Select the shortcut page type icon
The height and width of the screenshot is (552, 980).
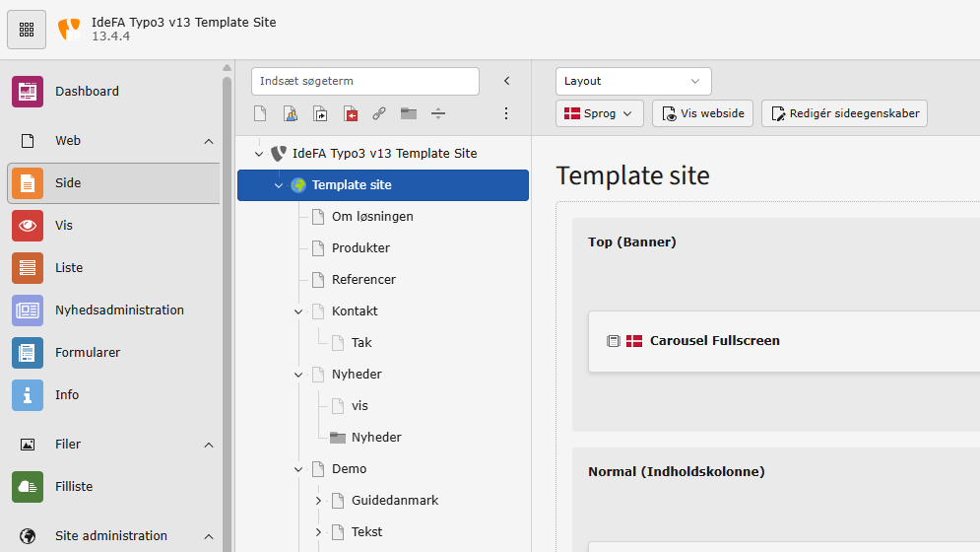(320, 114)
